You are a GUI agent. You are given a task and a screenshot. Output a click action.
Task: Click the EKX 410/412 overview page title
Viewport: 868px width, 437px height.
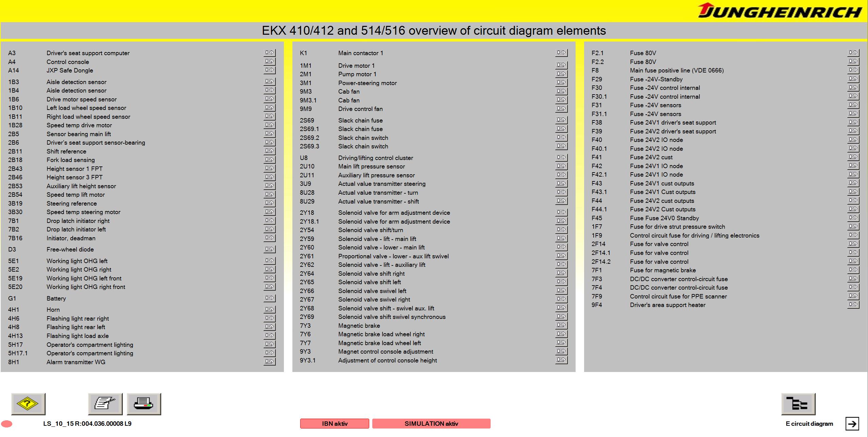point(433,31)
